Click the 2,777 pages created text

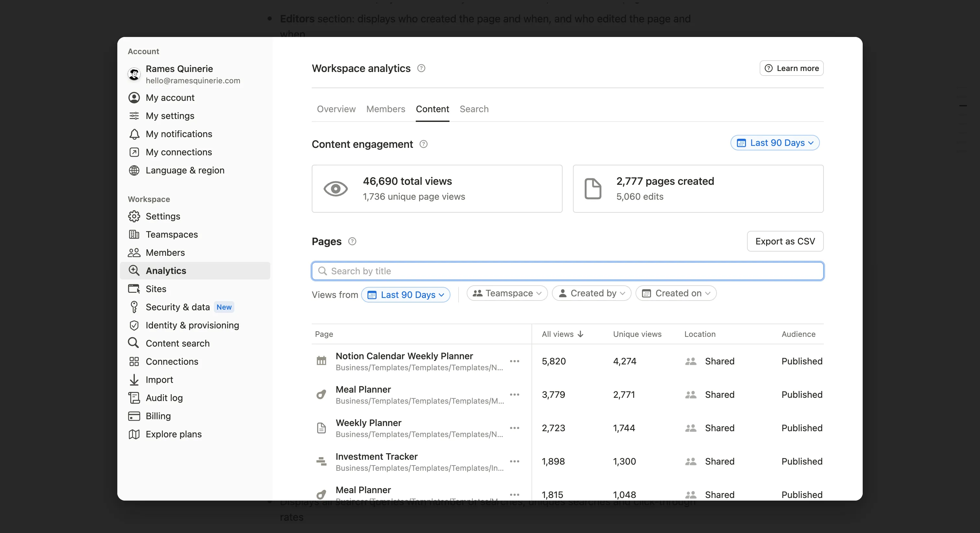(x=665, y=181)
